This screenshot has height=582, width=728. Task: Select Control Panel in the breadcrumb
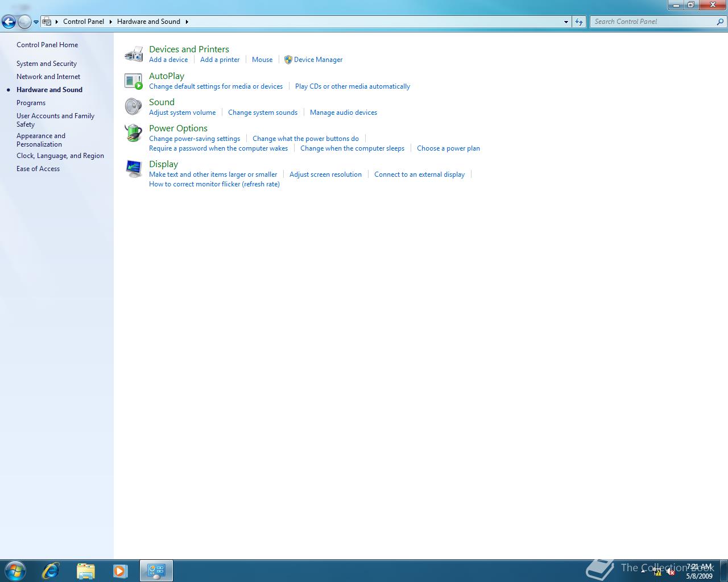(x=84, y=22)
